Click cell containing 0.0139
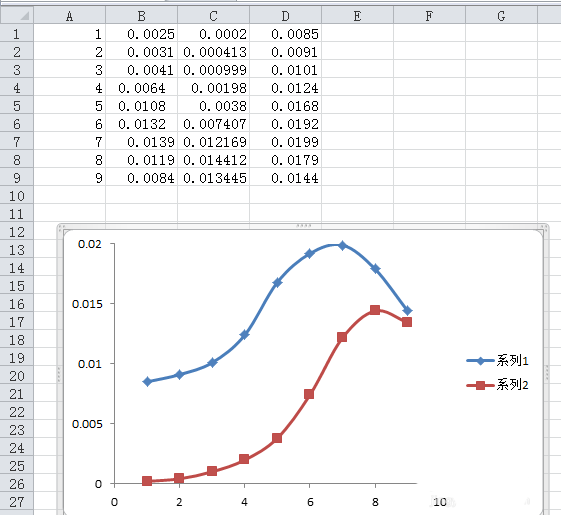The image size is (561, 521). coord(141,141)
